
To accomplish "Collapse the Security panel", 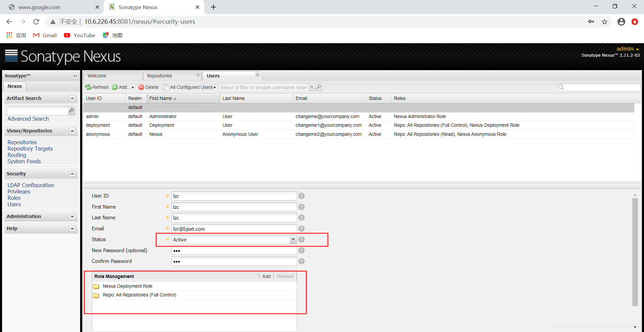I will (x=72, y=174).
